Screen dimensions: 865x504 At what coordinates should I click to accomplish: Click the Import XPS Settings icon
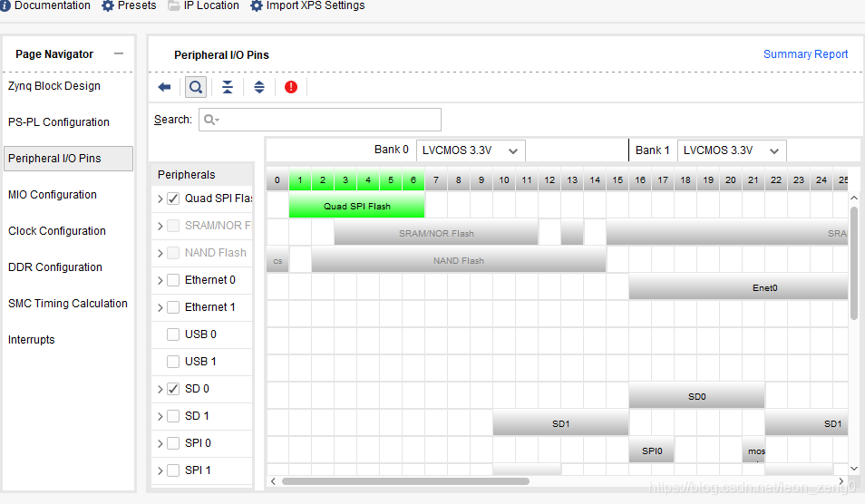click(256, 5)
